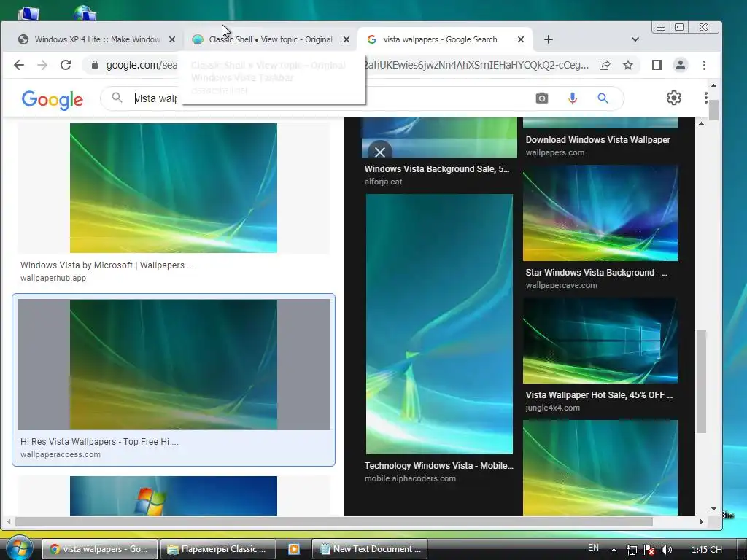Click the alforja.cat source text
The height and width of the screenshot is (560, 747).
384,182
